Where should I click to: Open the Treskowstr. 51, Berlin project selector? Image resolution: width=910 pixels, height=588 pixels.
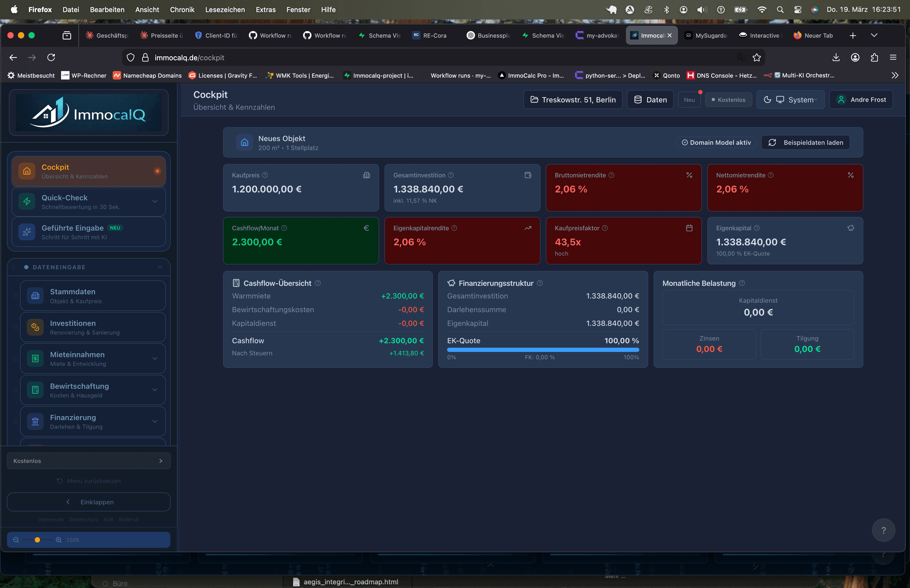(x=573, y=100)
